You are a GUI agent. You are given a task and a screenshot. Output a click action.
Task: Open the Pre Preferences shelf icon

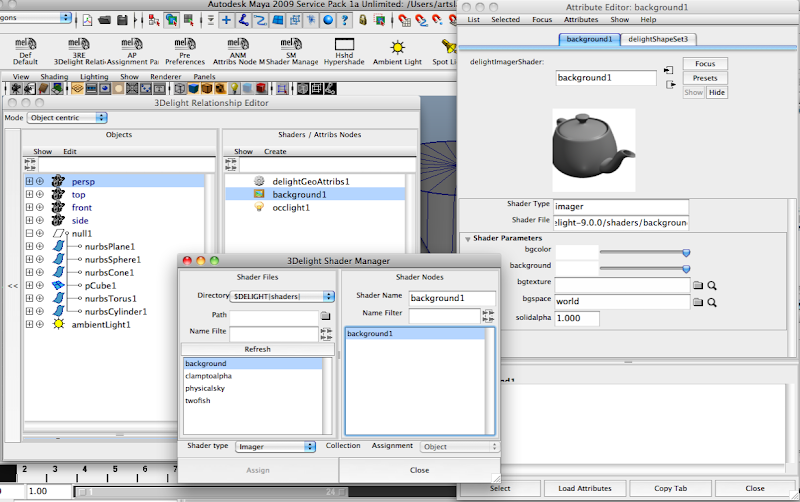coord(185,51)
